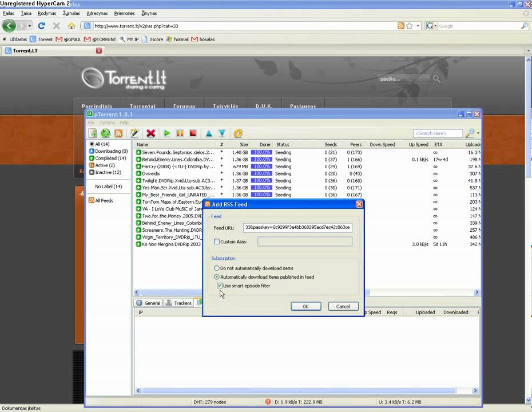Open Žinynas menu in Firefox
Screen dimensions: 532x412
pos(149,13)
